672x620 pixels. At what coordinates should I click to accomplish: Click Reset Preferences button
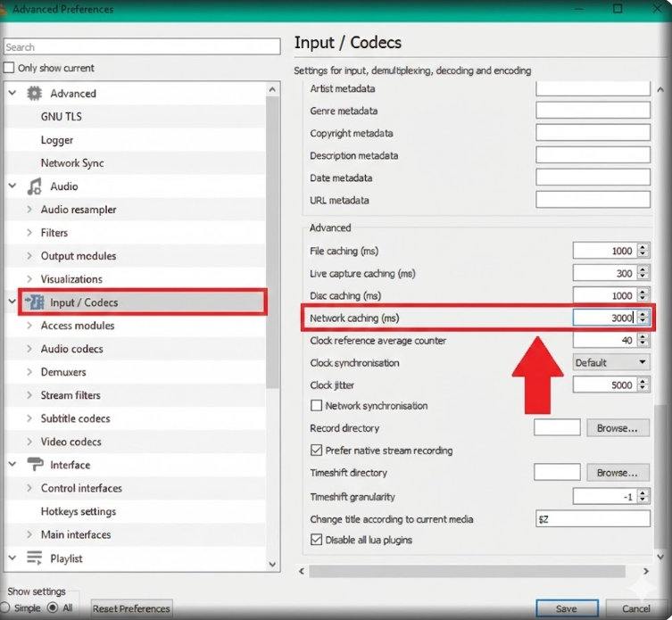tap(131, 608)
